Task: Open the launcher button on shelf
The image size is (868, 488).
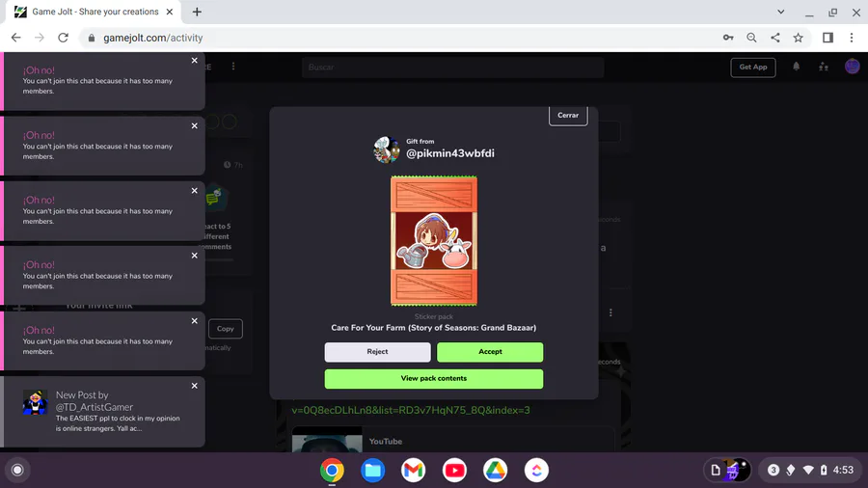Action: click(x=17, y=470)
